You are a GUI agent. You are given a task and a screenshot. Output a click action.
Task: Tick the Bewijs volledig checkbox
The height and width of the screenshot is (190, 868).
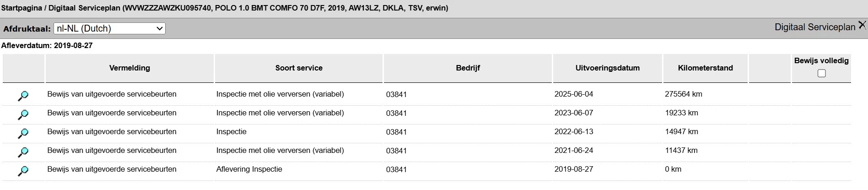point(821,73)
